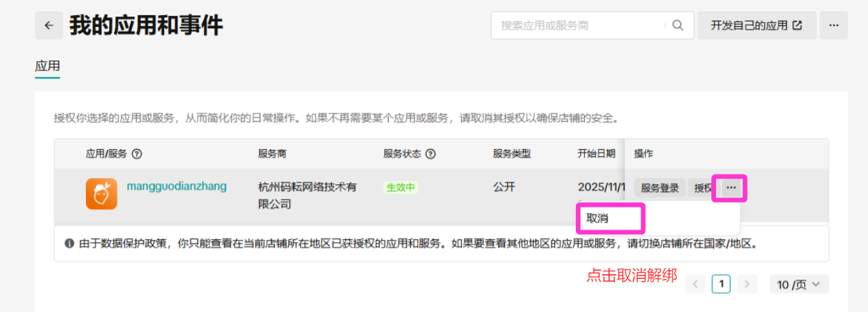
Task: Click the 开发自己的应用 button
Action: click(x=757, y=25)
